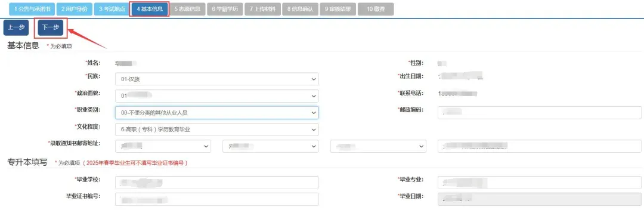Click the 专升本填写 section heading
The height and width of the screenshot is (216, 644).
click(27, 162)
